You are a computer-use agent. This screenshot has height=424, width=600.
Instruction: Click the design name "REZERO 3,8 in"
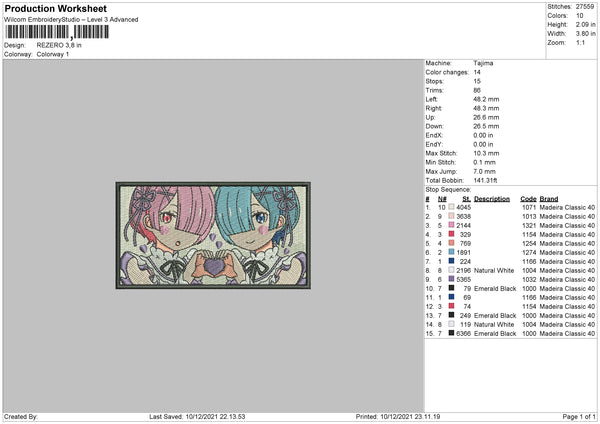[59, 45]
